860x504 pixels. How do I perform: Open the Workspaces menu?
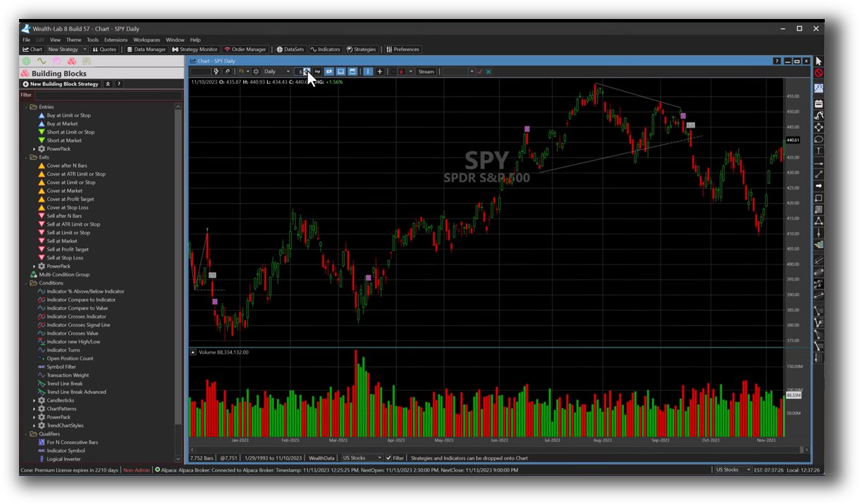point(147,39)
